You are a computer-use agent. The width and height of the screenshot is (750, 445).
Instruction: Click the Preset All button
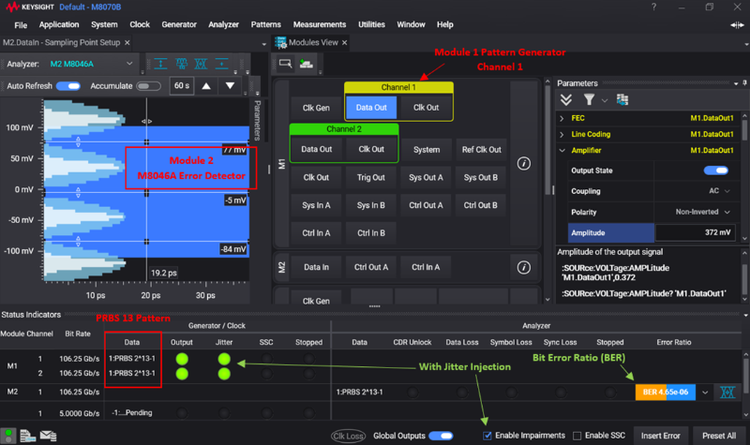pos(719,436)
